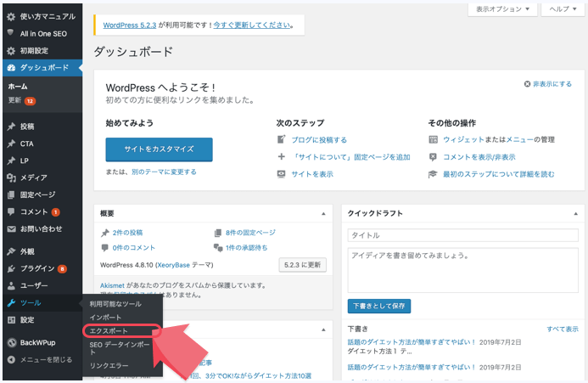
Task: Click すべて表示 in drafts section
Action: [x=563, y=329]
